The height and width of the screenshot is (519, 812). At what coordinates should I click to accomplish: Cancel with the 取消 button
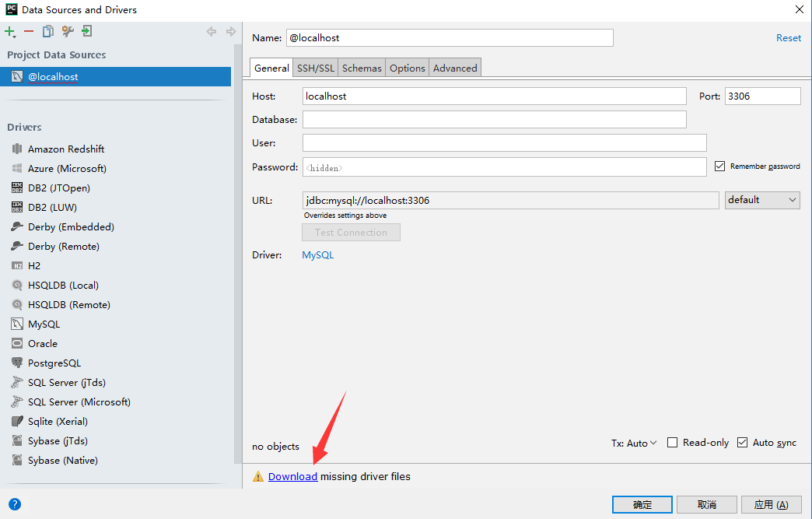(x=707, y=504)
